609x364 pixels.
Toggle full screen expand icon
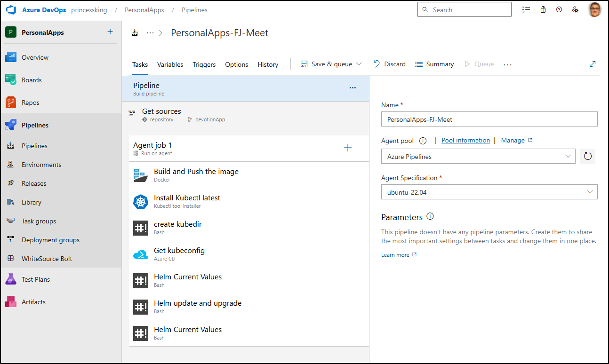click(x=593, y=64)
